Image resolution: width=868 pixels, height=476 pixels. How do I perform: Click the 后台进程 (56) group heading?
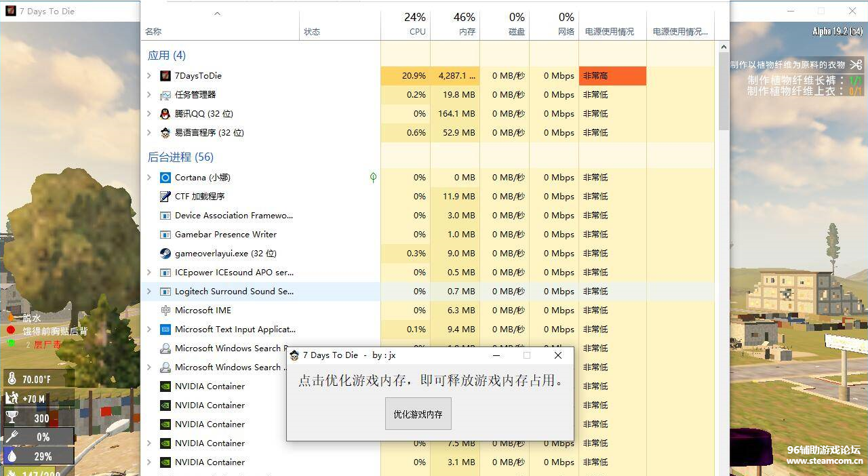pos(180,157)
